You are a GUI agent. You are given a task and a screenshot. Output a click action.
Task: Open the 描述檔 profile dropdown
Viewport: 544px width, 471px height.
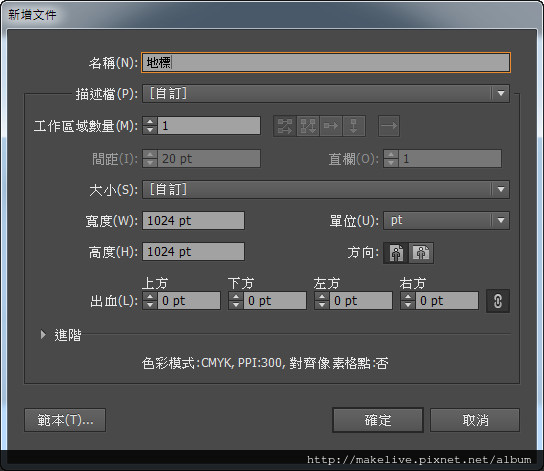pos(326,94)
